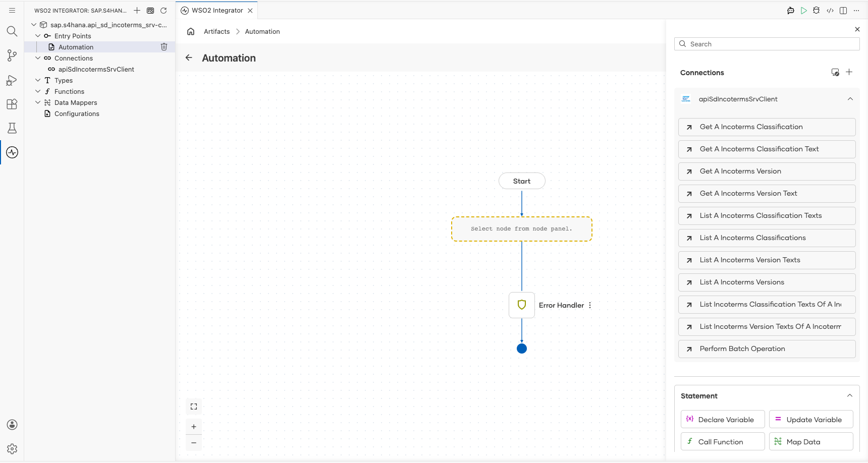Click Artifacts breadcrumb

pyautogui.click(x=217, y=31)
